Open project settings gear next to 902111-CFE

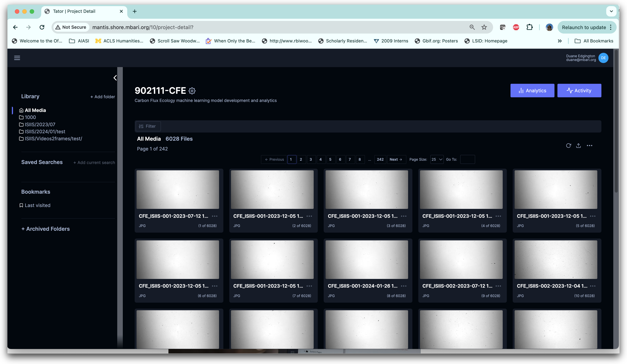pos(192,91)
